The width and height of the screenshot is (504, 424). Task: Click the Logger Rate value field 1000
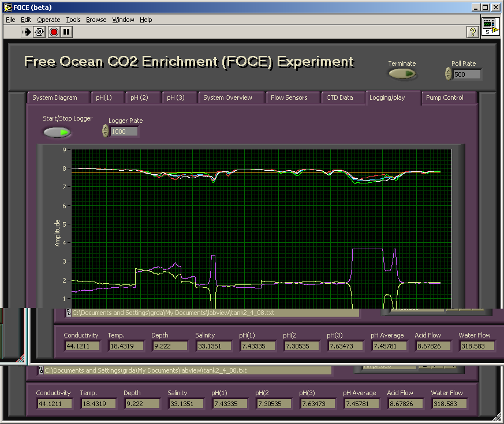(x=124, y=132)
